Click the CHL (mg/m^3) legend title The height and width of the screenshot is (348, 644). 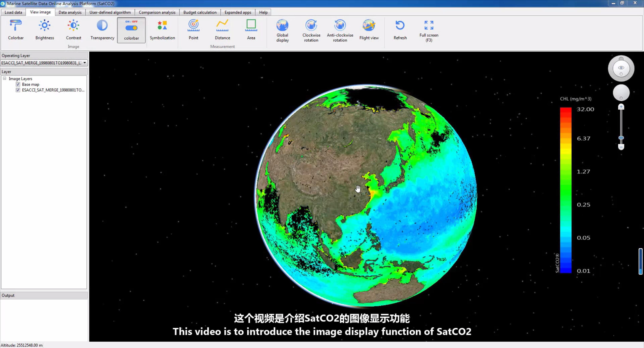point(576,99)
